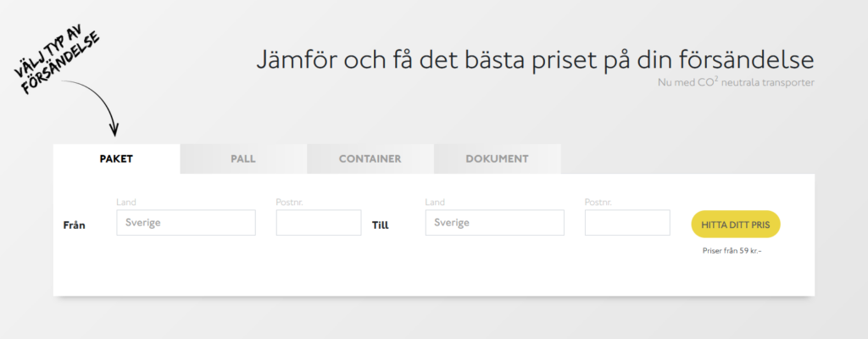868x339 pixels.
Task: Click the handwritten 'Välj typ av försändelse' note
Action: tap(58, 62)
